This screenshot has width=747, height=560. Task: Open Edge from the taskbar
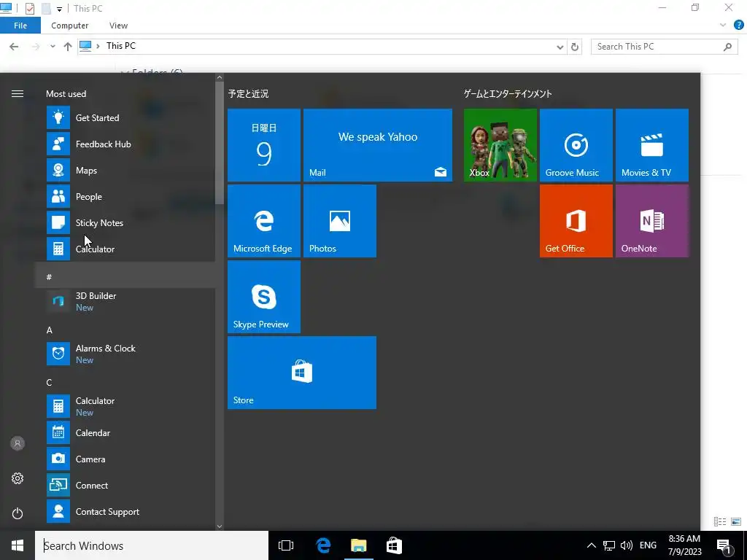point(323,545)
